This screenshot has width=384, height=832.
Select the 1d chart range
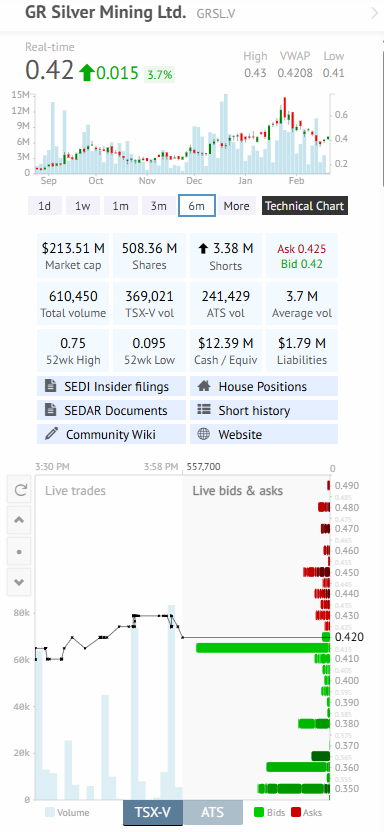[x=45, y=206]
